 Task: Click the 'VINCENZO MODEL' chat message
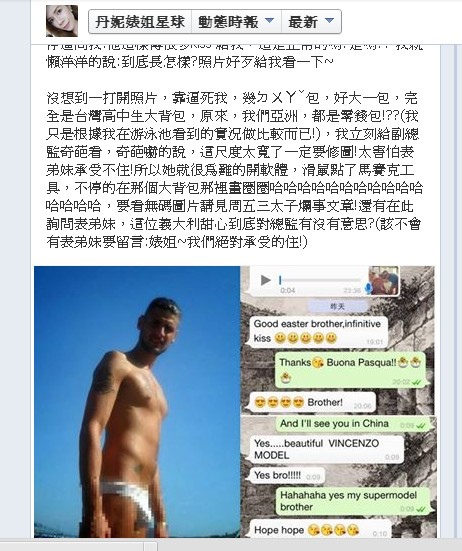pos(327,449)
